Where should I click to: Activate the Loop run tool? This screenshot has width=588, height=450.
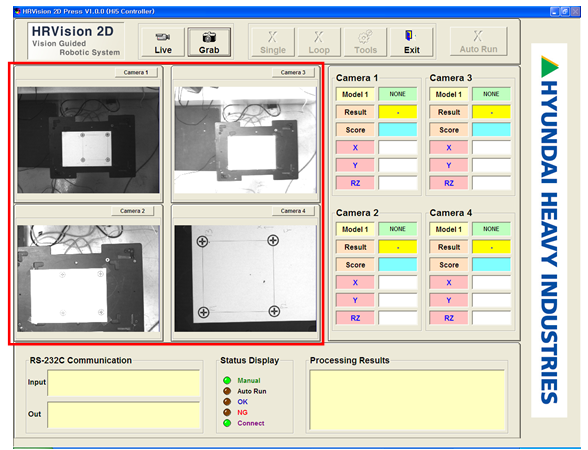point(319,42)
